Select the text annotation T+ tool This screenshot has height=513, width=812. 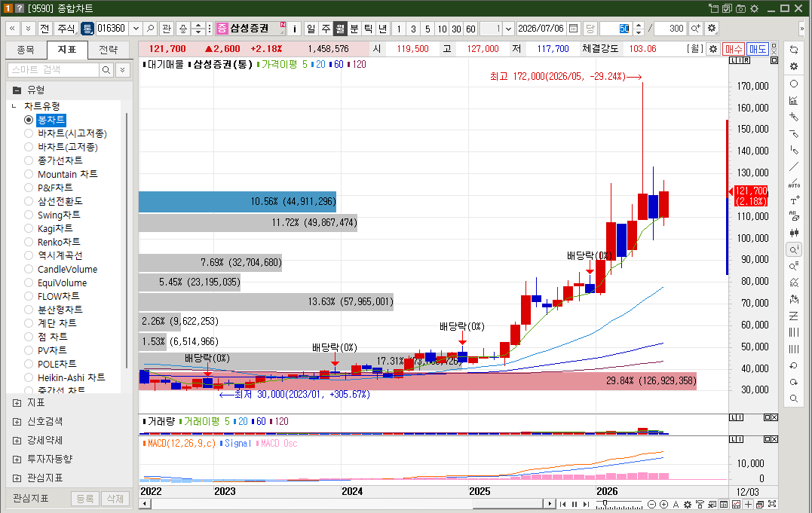point(794,200)
